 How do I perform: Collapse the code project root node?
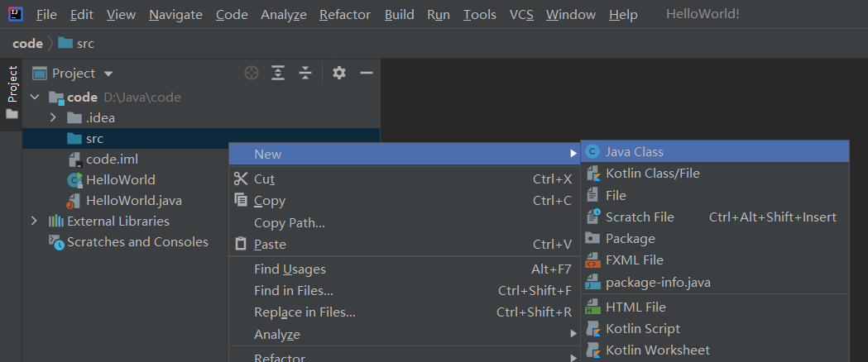[x=36, y=98]
